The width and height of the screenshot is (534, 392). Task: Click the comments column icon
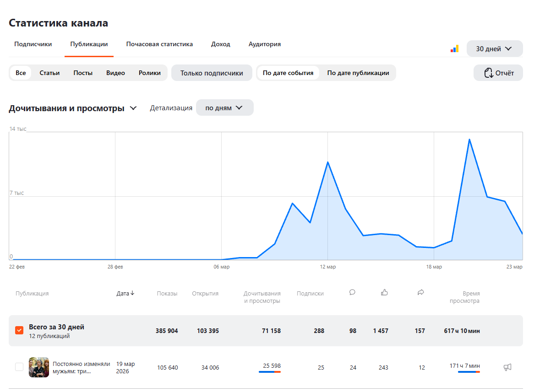[x=352, y=293]
